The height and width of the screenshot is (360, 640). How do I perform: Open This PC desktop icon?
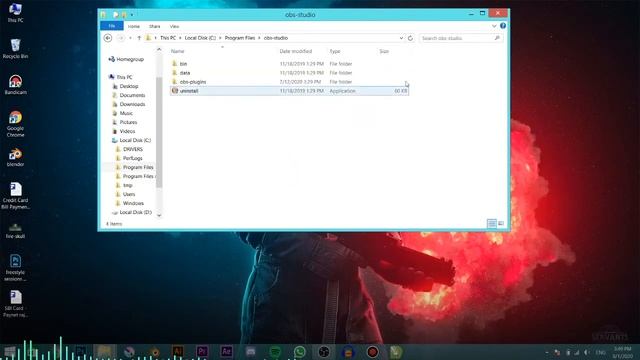tap(16, 13)
